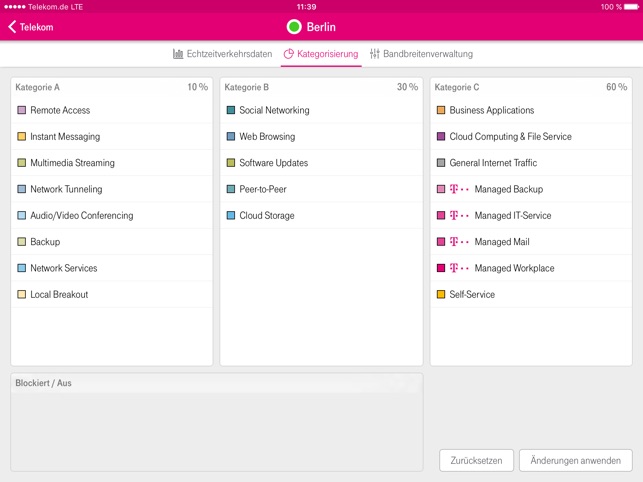Screen dimensions: 643x482
Task: Click the Social Networking color swatch
Action: point(231,110)
